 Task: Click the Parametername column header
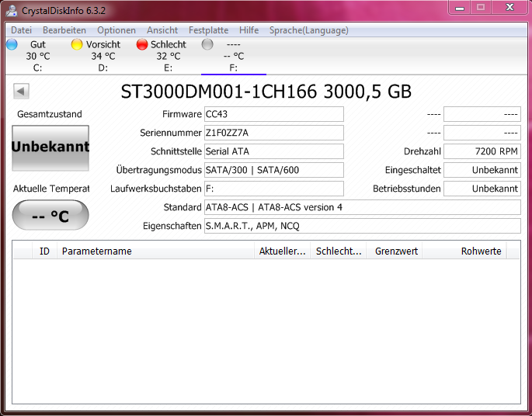[x=155, y=251]
